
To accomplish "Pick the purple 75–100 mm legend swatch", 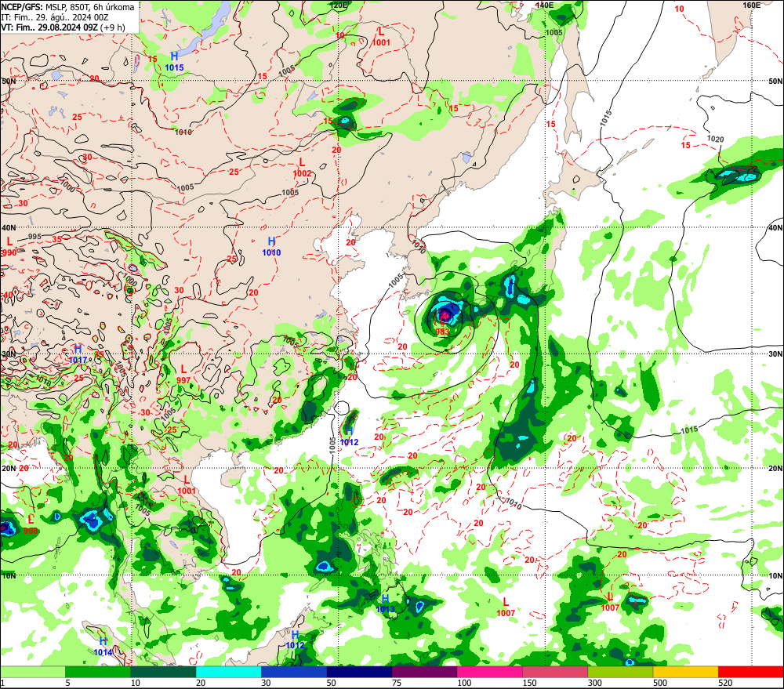I will click(424, 672).
